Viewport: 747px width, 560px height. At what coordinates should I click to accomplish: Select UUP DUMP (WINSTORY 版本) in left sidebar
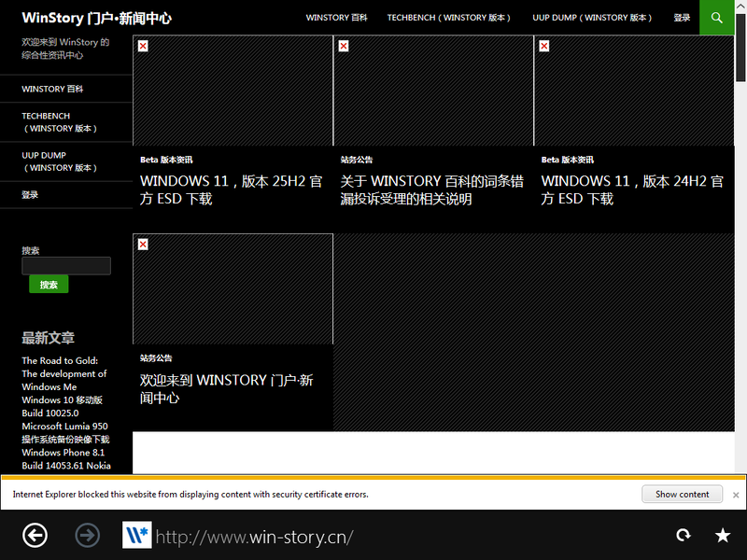pyautogui.click(x=59, y=161)
